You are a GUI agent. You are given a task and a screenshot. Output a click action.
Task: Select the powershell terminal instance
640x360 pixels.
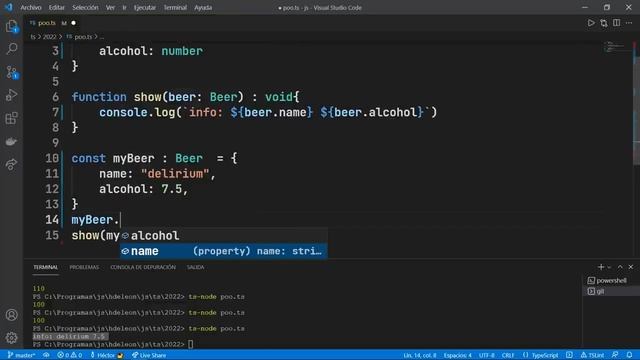[611, 280]
